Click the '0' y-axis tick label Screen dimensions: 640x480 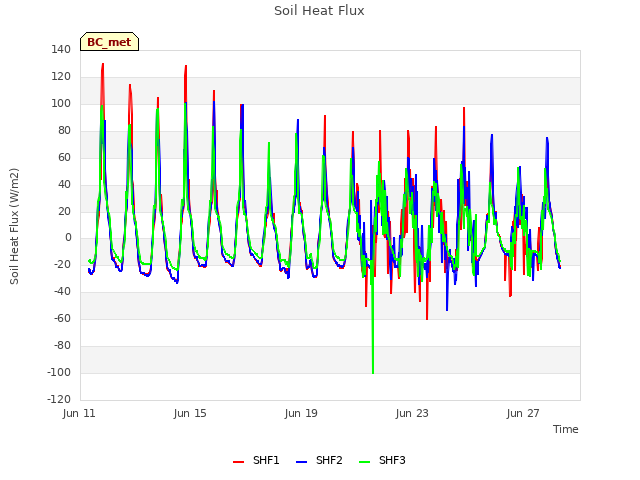[x=68, y=238]
